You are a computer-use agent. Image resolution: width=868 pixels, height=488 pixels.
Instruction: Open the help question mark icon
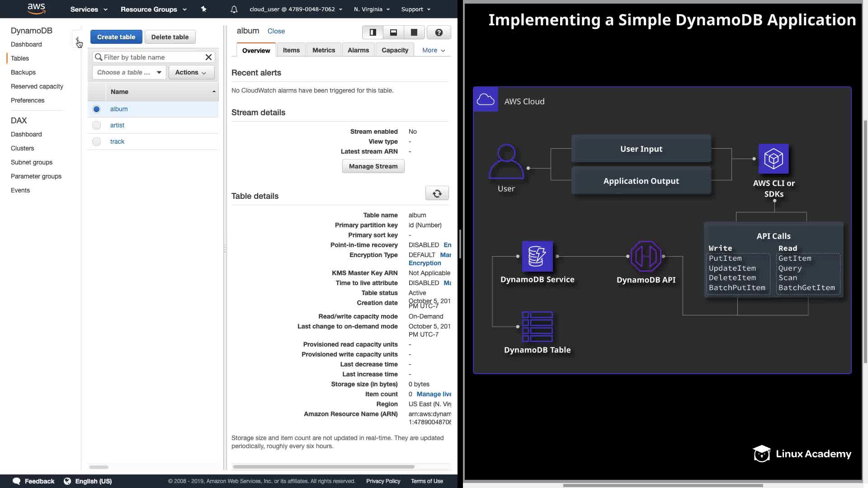pos(439,33)
